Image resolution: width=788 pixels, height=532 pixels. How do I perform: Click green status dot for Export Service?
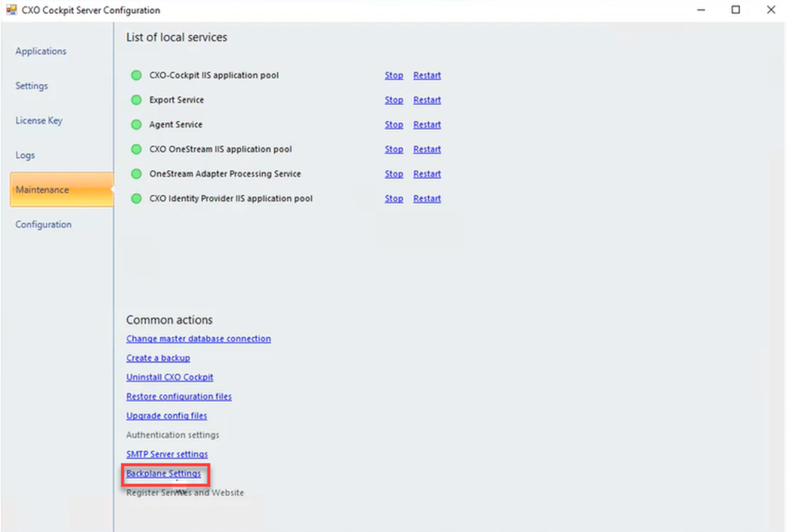coord(137,100)
